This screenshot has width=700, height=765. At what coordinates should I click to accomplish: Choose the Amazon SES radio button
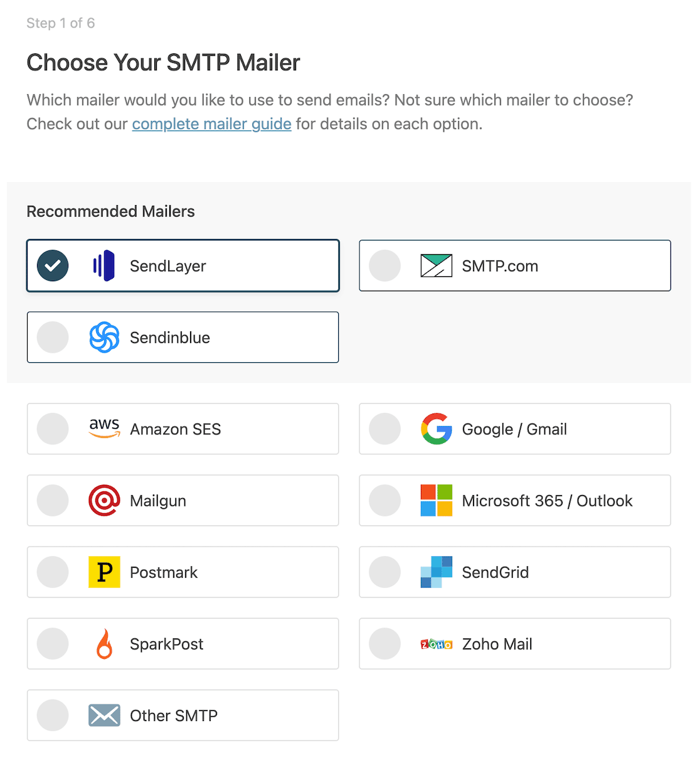(53, 429)
